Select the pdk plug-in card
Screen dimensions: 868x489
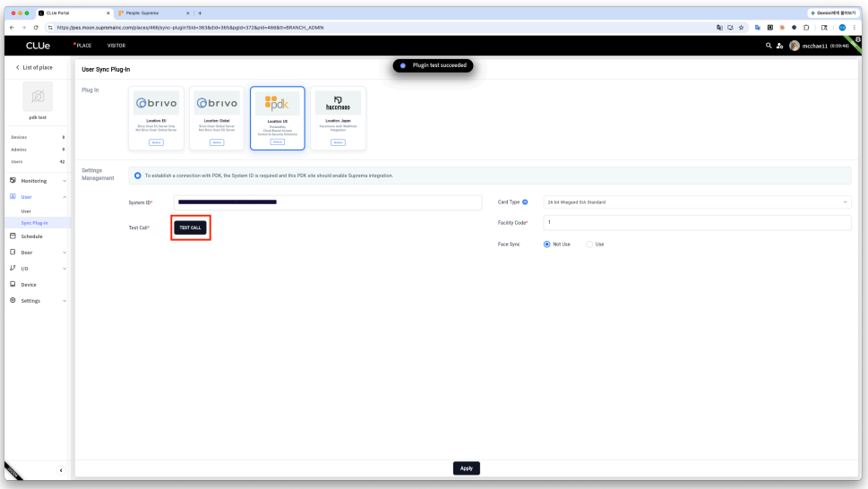(278, 118)
